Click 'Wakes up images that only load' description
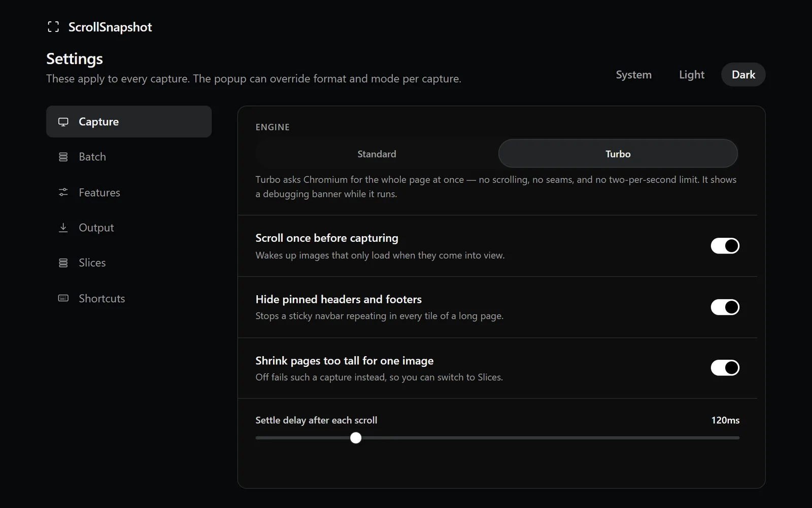Viewport: 812px width, 508px height. tap(380, 255)
